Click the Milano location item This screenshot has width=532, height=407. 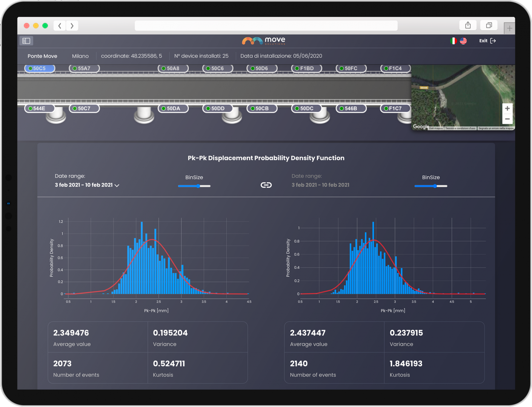(x=80, y=56)
